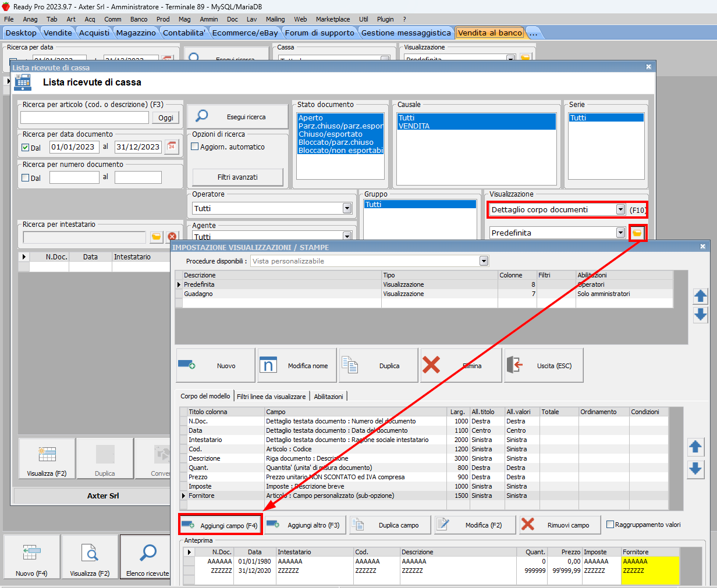
Task: Select Tutti in Serie list
Action: pos(606,117)
